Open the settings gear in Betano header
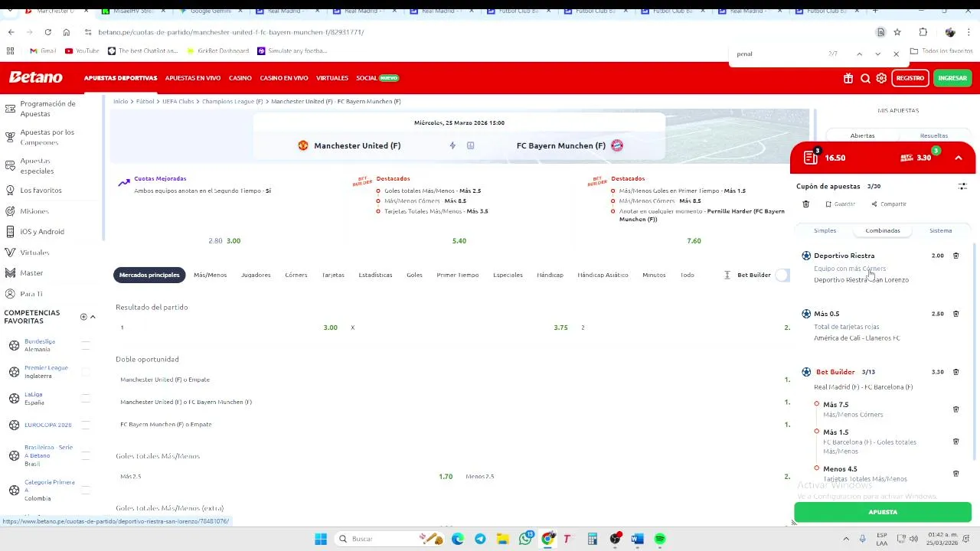The image size is (980, 551). point(881,78)
